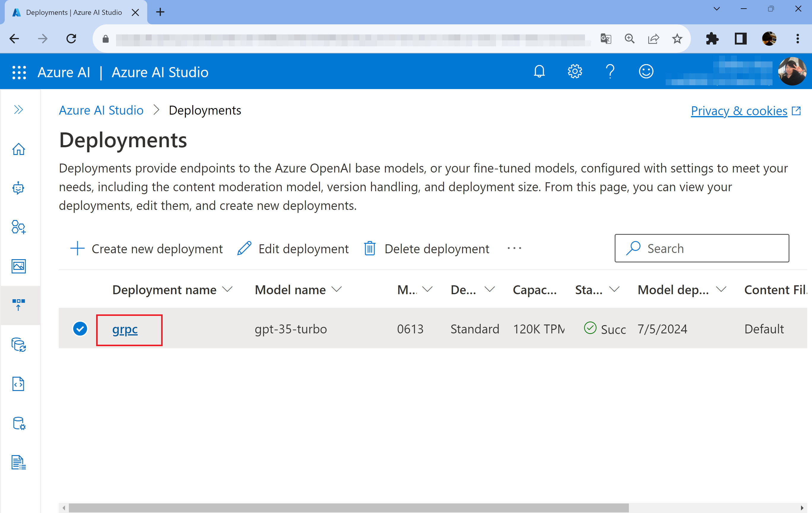This screenshot has height=513, width=812.
Task: Open the grpc deployment link
Action: tap(125, 329)
